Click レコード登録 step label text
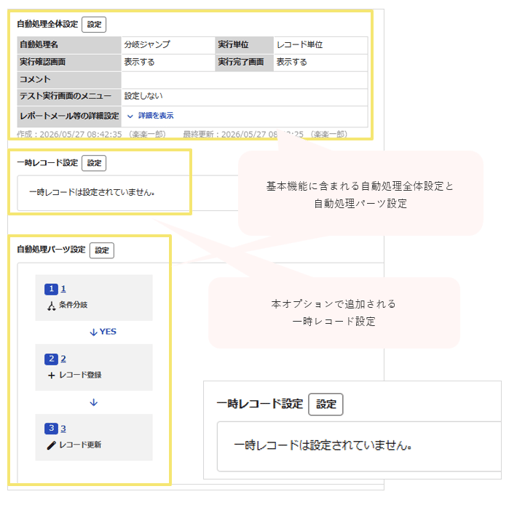 (x=80, y=375)
